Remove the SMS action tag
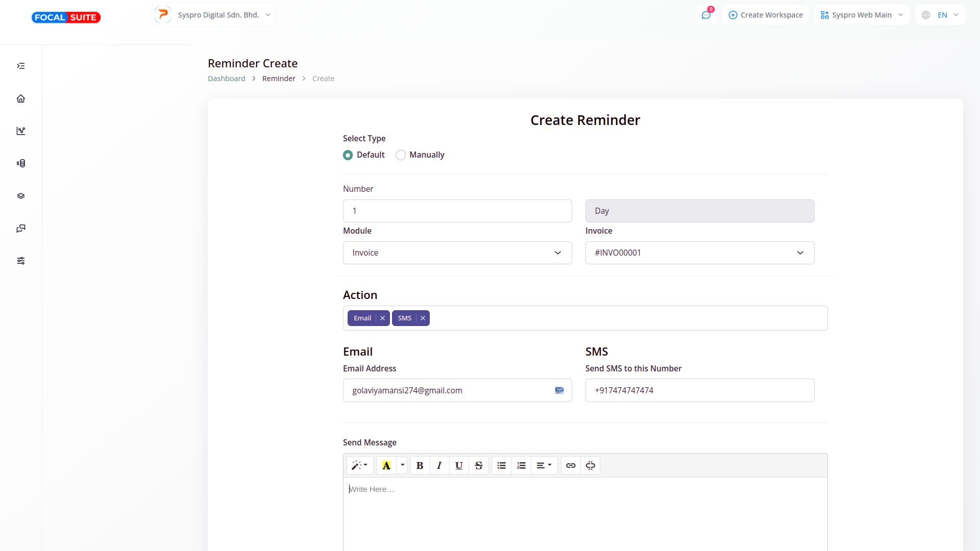Viewport: 980px width, 551px height. [423, 318]
